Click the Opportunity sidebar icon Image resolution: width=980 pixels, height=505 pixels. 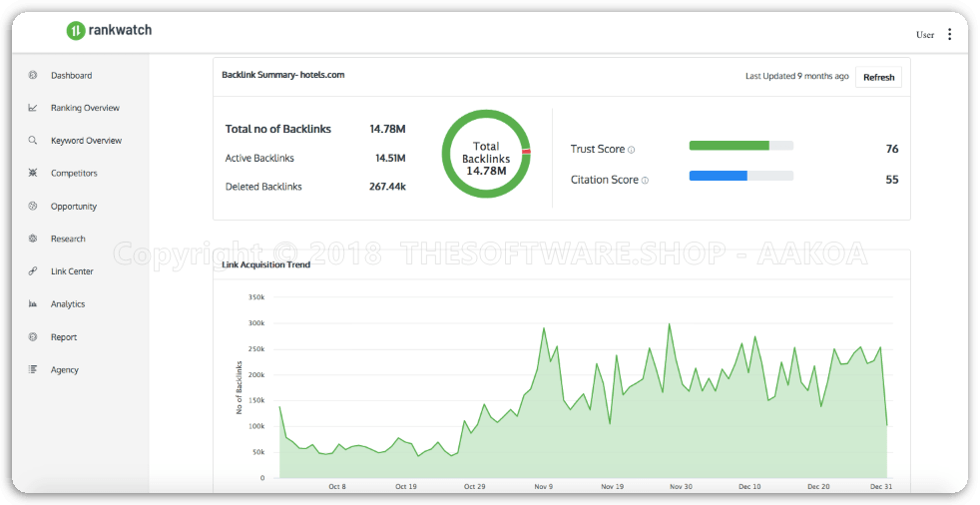pyautogui.click(x=33, y=207)
